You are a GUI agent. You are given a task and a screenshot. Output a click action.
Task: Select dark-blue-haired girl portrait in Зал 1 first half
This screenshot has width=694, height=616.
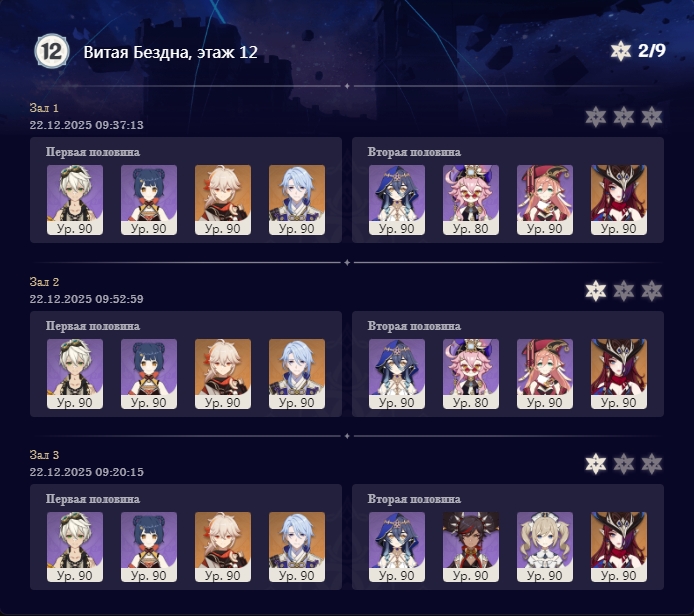(x=149, y=200)
